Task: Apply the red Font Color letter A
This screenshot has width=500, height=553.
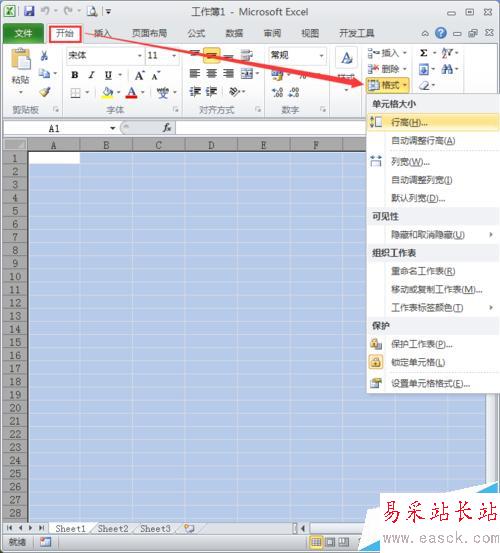Action: point(132,93)
